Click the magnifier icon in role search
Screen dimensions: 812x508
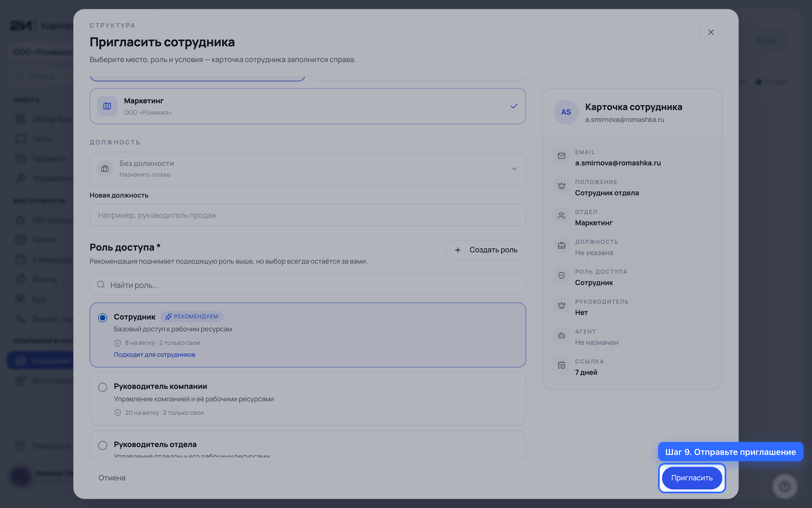tap(101, 285)
